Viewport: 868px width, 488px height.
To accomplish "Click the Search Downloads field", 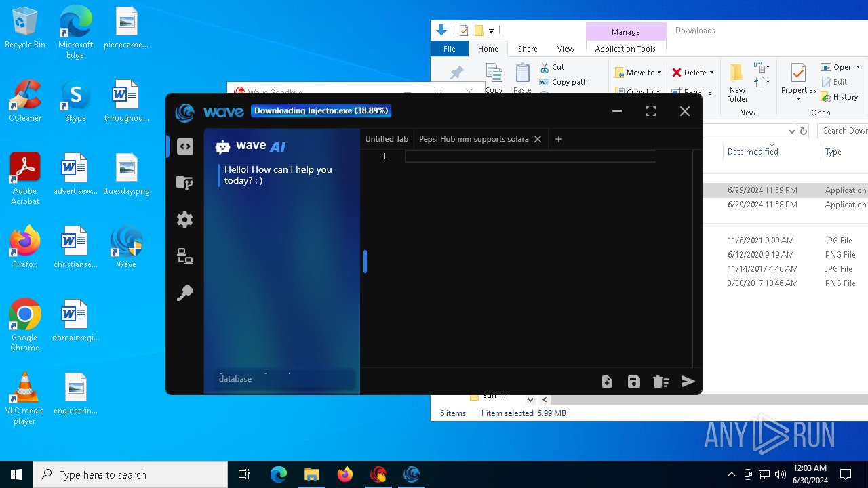I will [843, 131].
